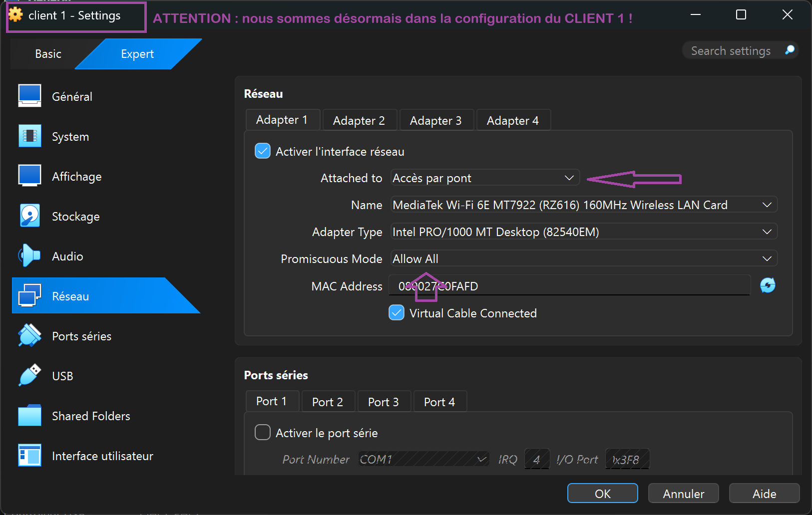Select the Stockage storage icon
812x515 pixels.
30,216
